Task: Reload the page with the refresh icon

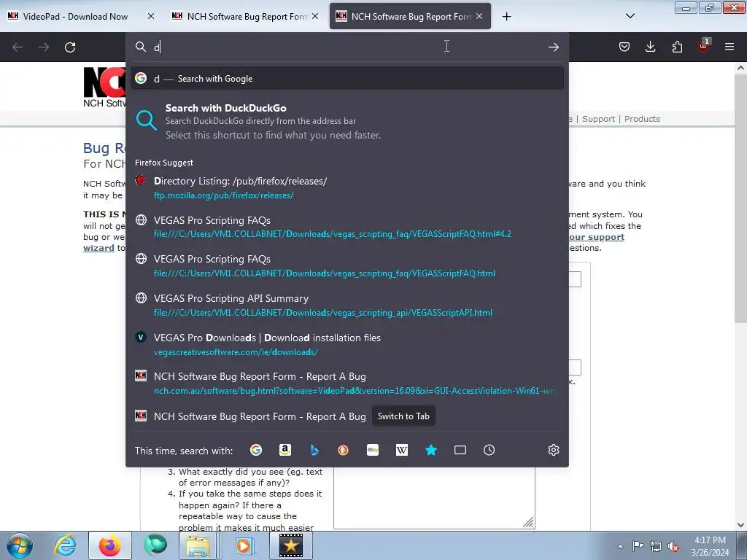Action: [70, 47]
